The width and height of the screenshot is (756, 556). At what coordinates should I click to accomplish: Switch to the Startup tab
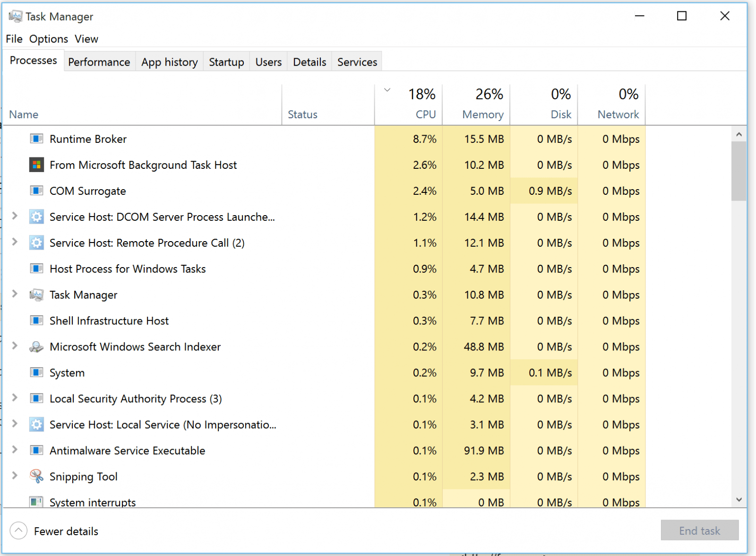pyautogui.click(x=227, y=62)
